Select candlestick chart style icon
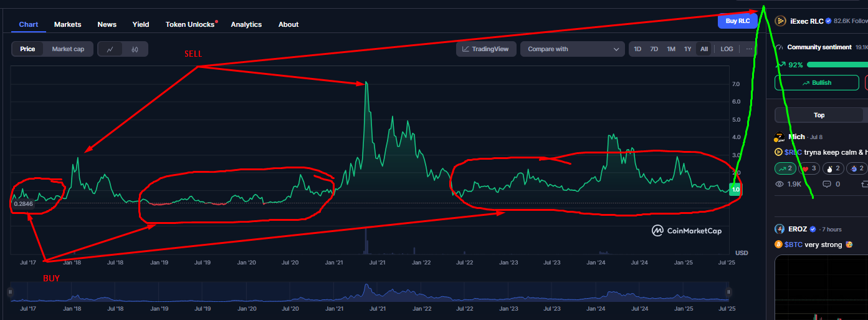Screen dimensions: 868x320 tap(135, 49)
